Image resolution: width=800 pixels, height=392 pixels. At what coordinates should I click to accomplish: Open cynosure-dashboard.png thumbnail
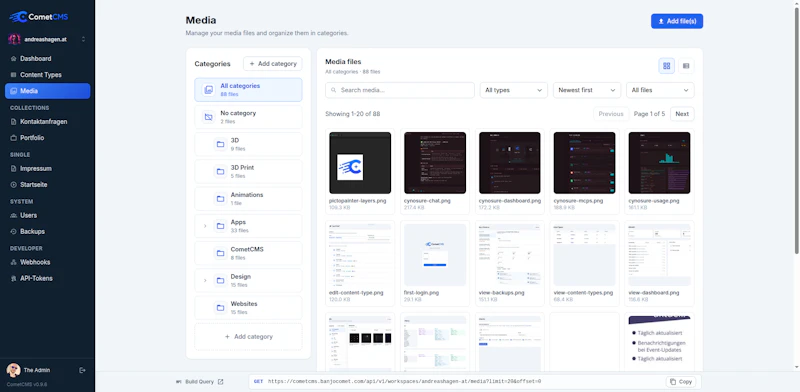click(x=510, y=163)
